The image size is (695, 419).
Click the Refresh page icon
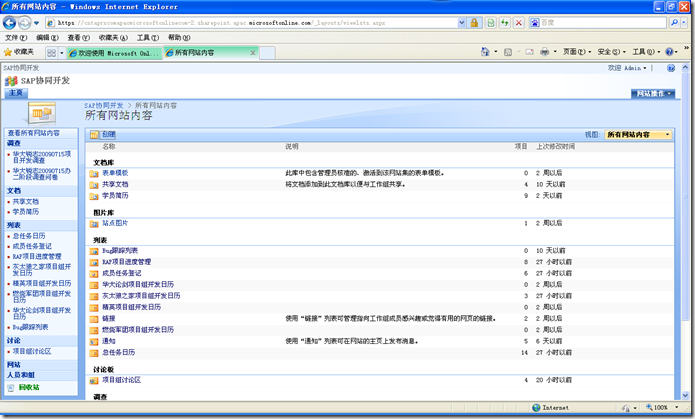(x=505, y=23)
